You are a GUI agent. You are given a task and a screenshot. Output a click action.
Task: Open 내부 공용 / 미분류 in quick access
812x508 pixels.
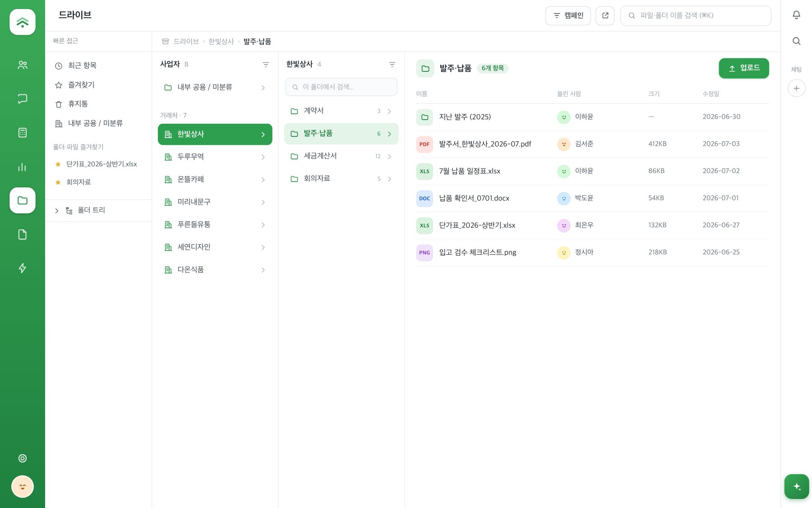[98, 123]
